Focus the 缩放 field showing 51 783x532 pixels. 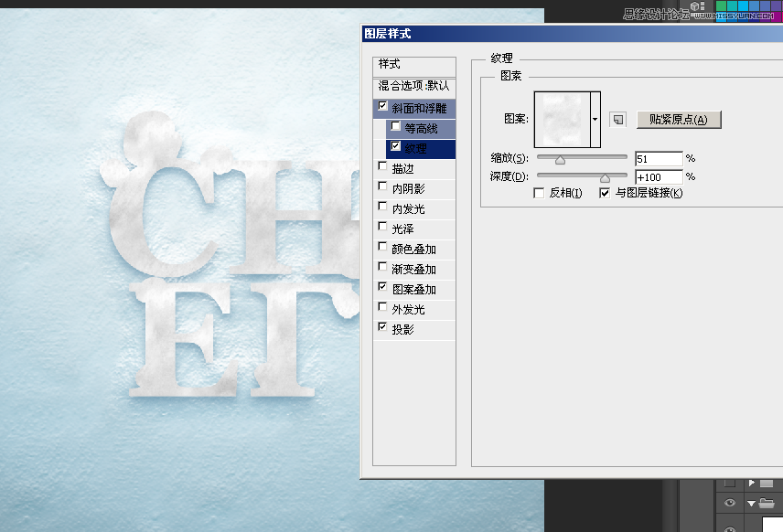click(x=658, y=159)
